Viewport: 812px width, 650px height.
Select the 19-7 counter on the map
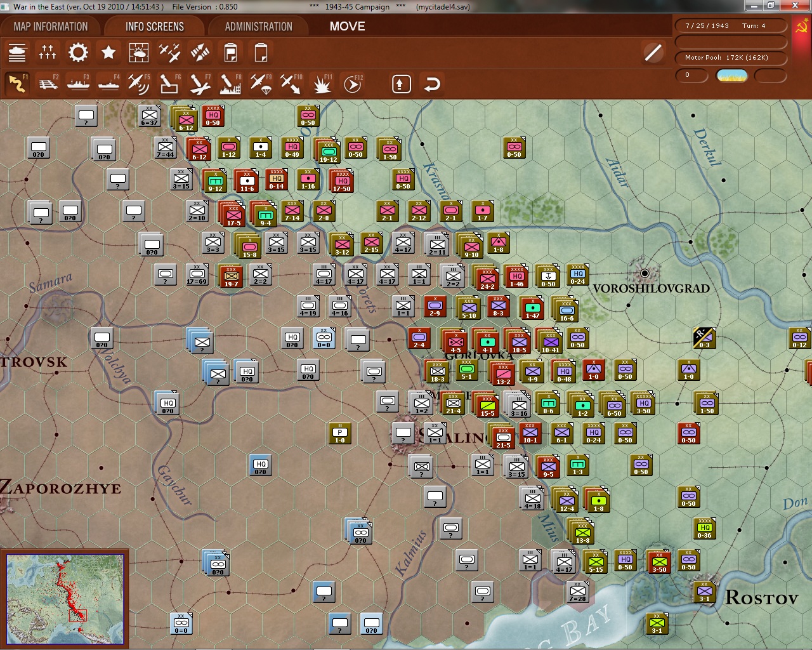[x=231, y=276]
